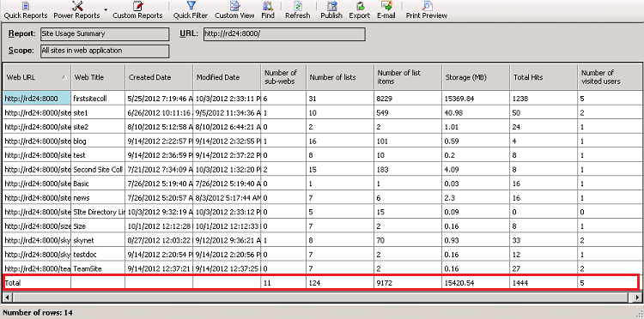This screenshot has width=644, height=319.
Task: Select the testdoc row title
Action: point(98,255)
